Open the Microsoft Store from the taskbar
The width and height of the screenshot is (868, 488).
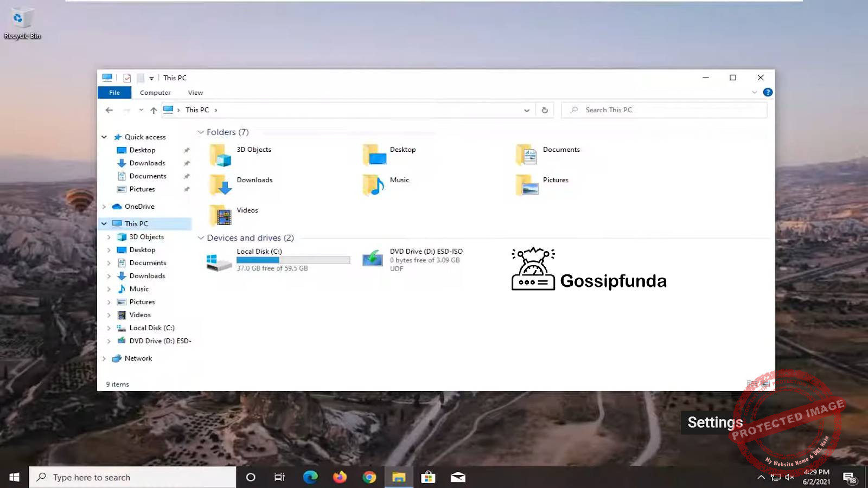coord(429,477)
